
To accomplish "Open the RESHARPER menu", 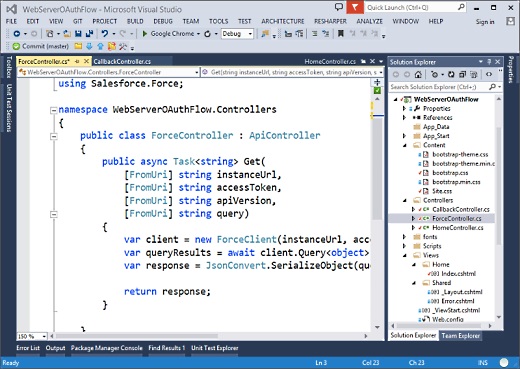I will point(330,21).
